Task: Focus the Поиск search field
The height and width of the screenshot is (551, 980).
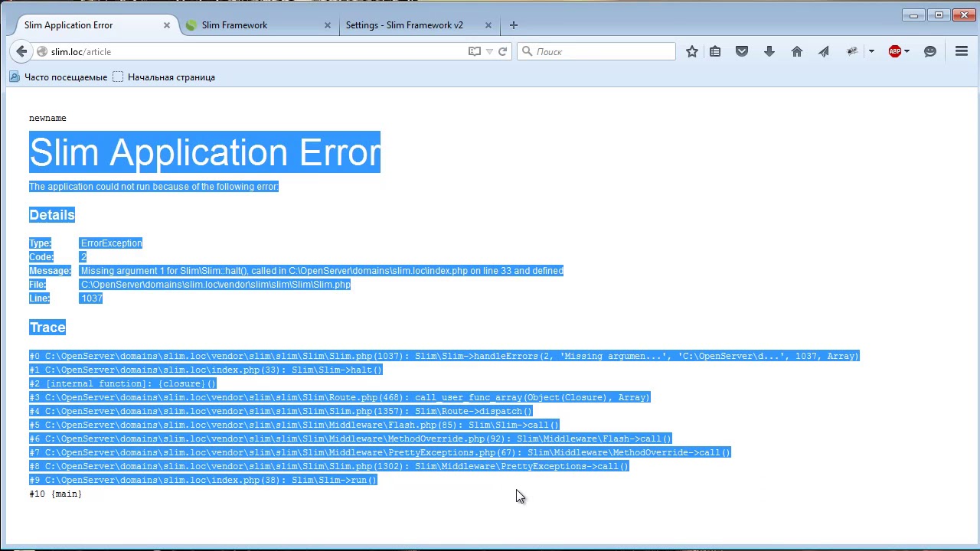Action: [x=596, y=51]
